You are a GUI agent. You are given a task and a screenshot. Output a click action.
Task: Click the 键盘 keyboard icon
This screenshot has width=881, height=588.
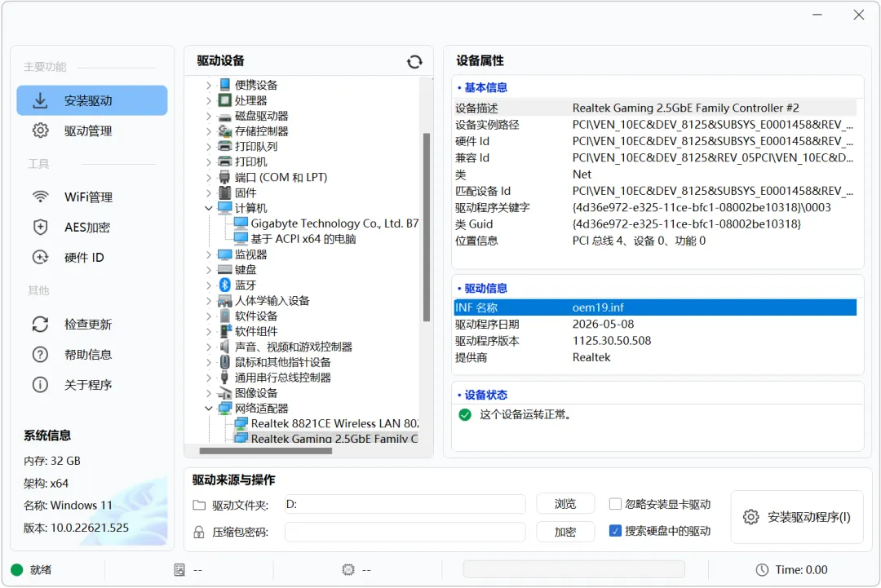tap(225, 270)
